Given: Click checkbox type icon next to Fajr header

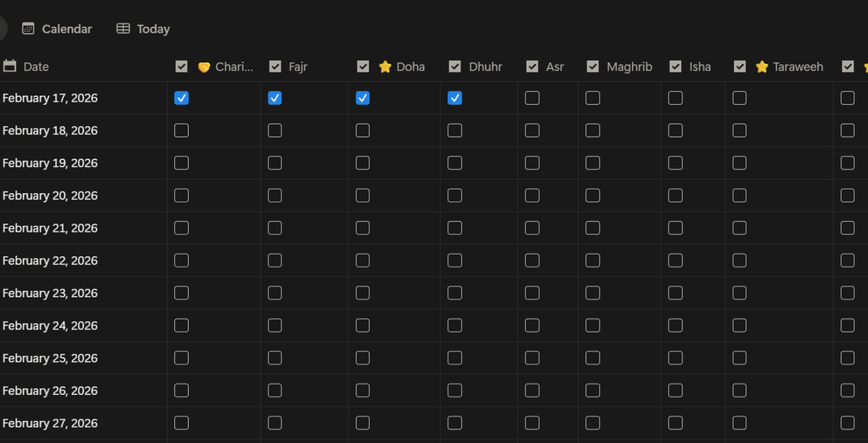Looking at the screenshot, I should pos(275,67).
